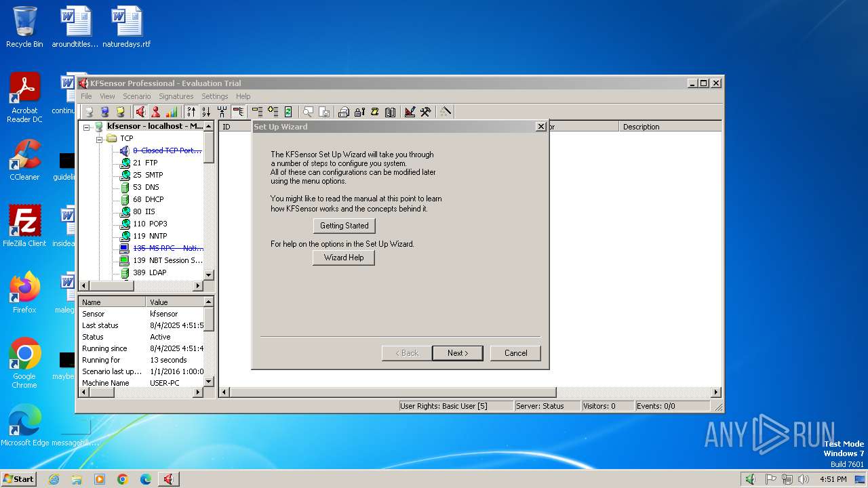Click the 0-to-1 up arrow sort icon
The height and width of the screenshot is (488, 868).
click(x=191, y=112)
